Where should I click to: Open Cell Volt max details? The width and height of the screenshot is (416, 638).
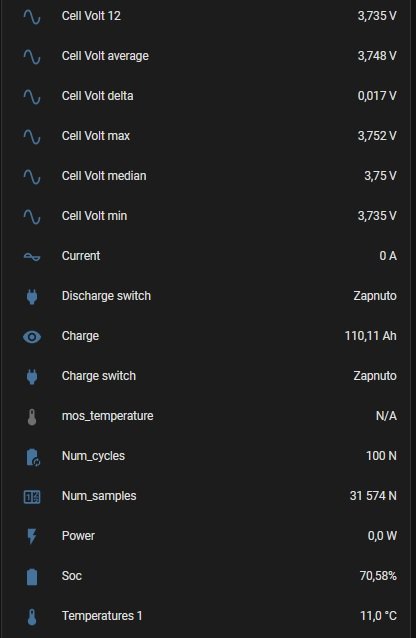208,136
